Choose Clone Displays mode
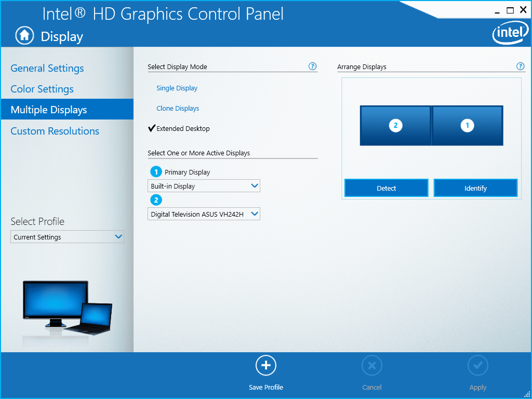Viewport: 532px width, 399px height. (178, 109)
